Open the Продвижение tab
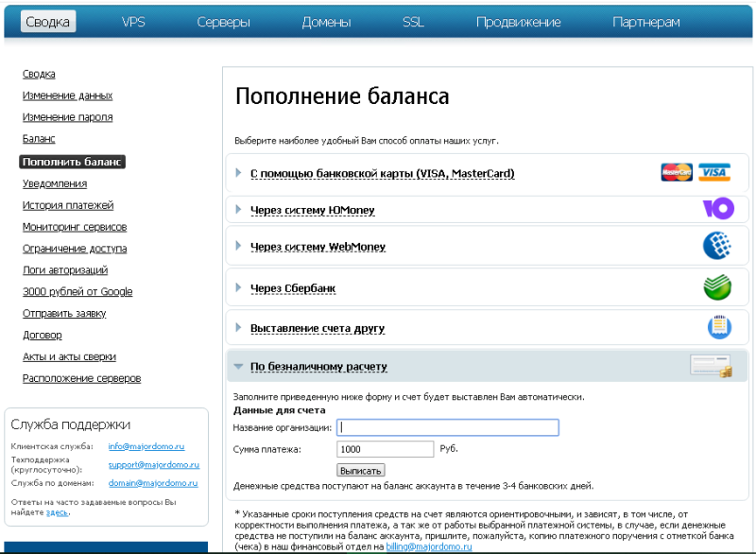Viewport: 756px width, 554px height. click(x=518, y=22)
